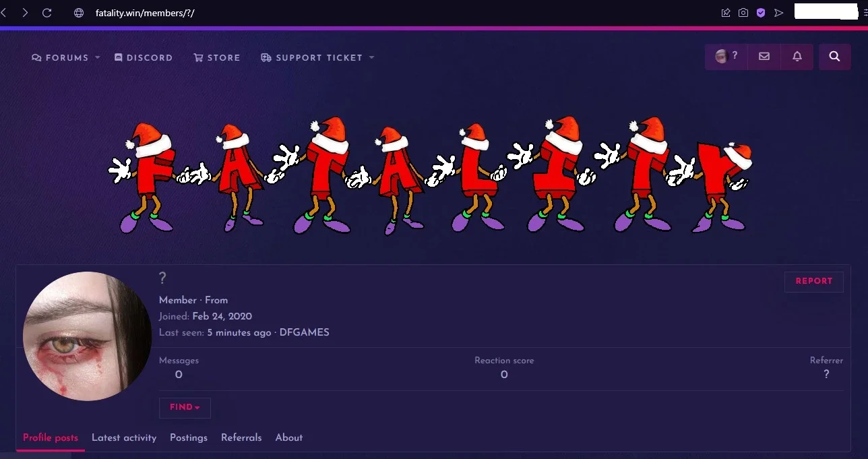Click the FATALITY Santa-hat logo banner
The height and width of the screenshot is (459, 868).
click(x=431, y=175)
